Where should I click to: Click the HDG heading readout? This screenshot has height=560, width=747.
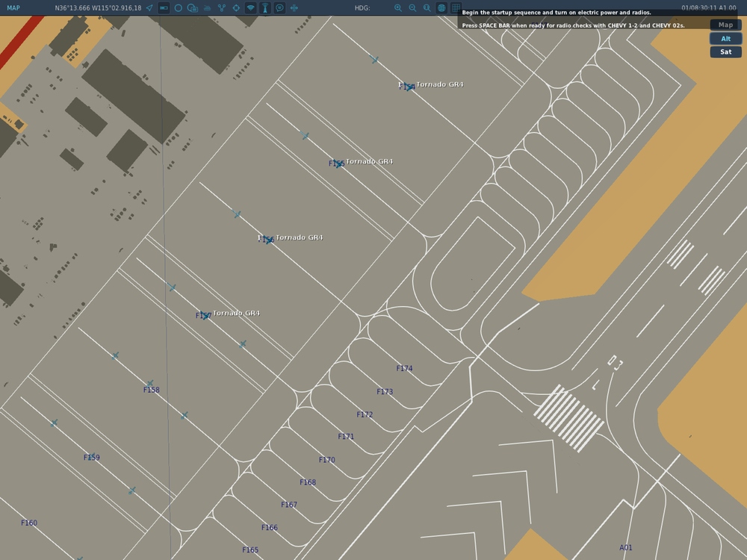[x=362, y=7]
